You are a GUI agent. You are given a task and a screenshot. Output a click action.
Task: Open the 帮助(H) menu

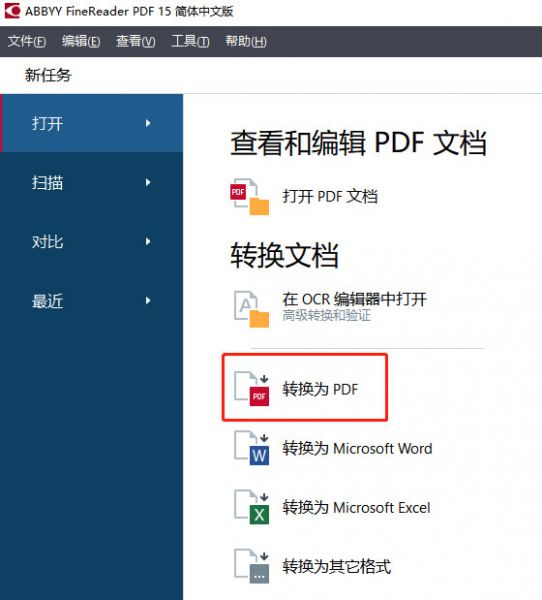point(246,41)
